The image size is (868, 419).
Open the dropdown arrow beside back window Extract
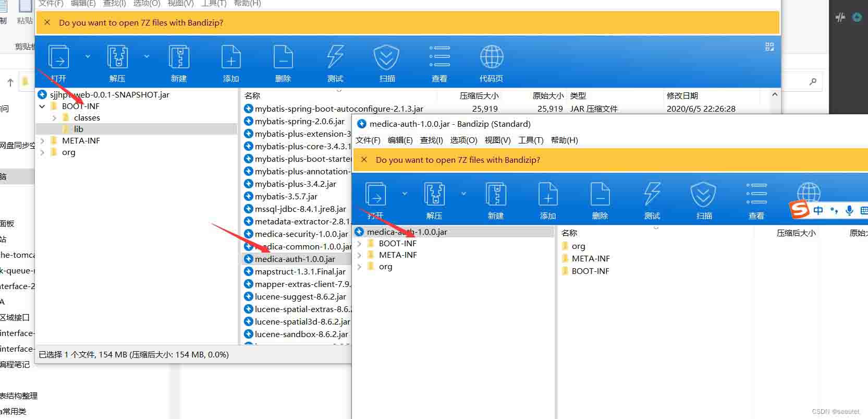pos(146,56)
